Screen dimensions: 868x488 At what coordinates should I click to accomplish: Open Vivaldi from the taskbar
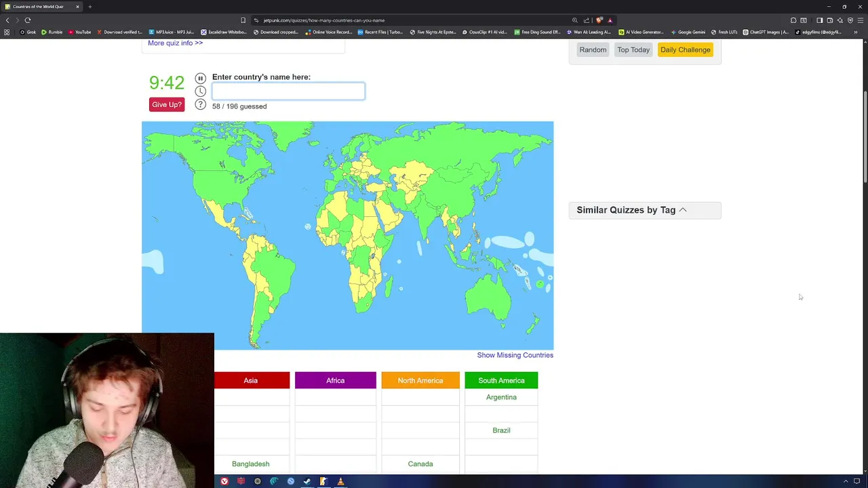point(224,481)
